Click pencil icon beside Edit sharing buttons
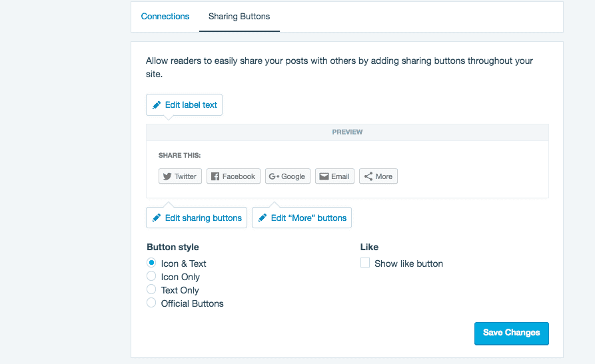 coord(157,218)
